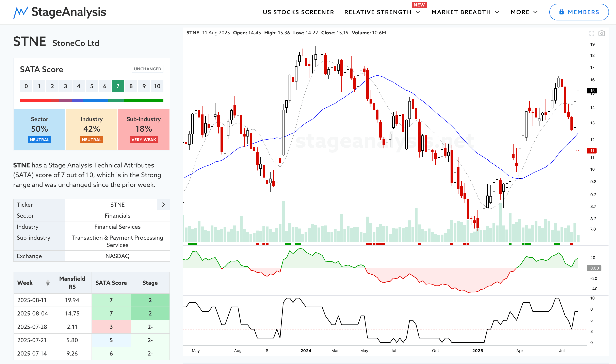This screenshot has height=364, width=616.
Task: Click the 2025-07-21 week cell
Action: [x=33, y=340]
